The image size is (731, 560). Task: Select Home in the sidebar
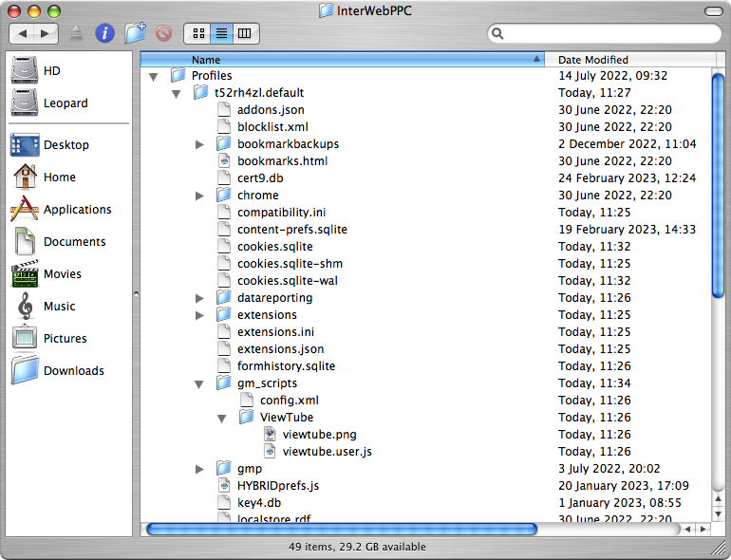tap(44, 177)
